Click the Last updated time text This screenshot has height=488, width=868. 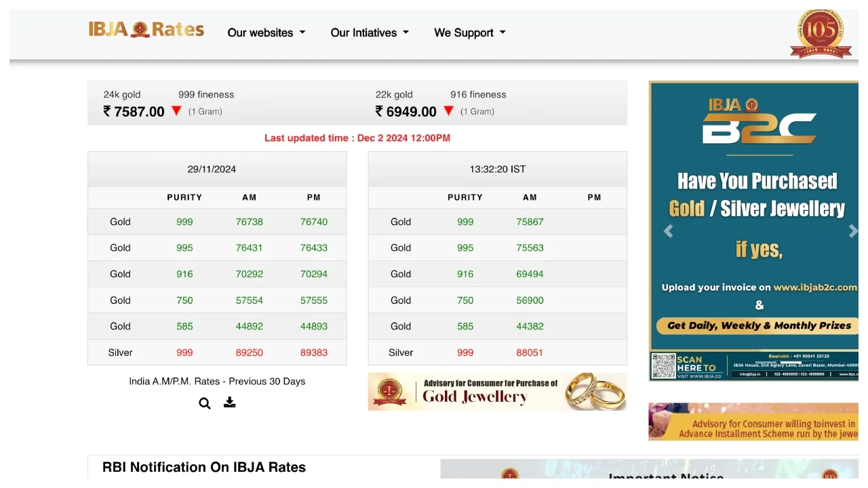pos(357,138)
